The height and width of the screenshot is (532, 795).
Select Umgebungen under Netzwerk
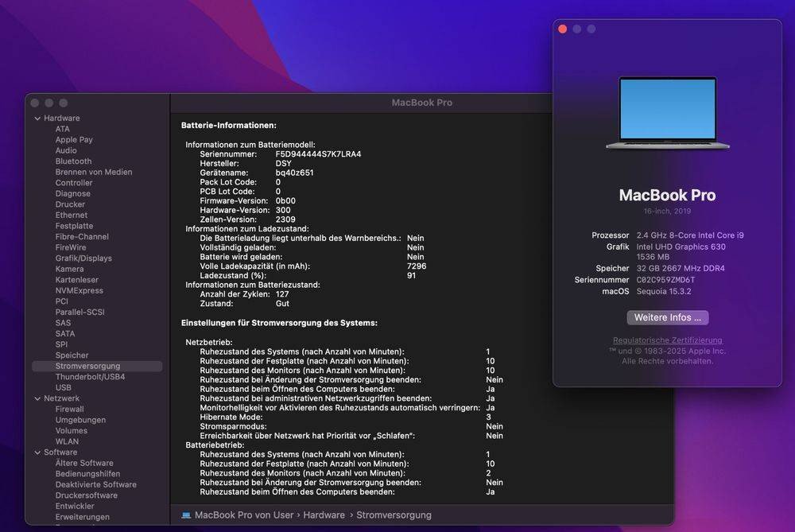tap(80, 420)
